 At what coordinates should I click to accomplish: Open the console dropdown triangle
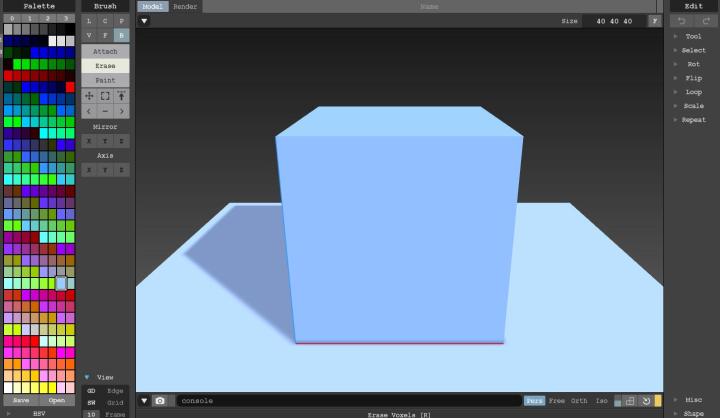144,401
